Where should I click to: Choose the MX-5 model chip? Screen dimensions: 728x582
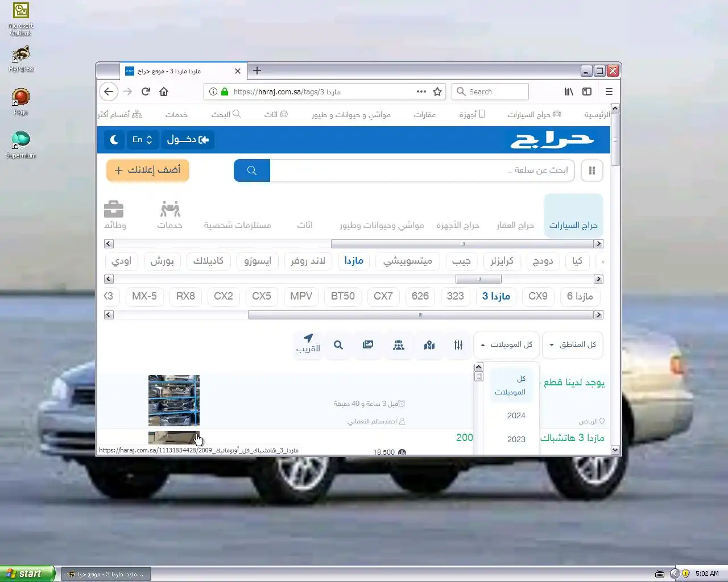(x=144, y=296)
